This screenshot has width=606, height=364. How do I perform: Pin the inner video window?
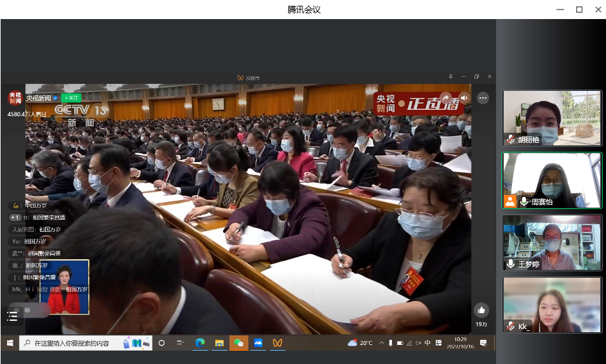pos(450,77)
